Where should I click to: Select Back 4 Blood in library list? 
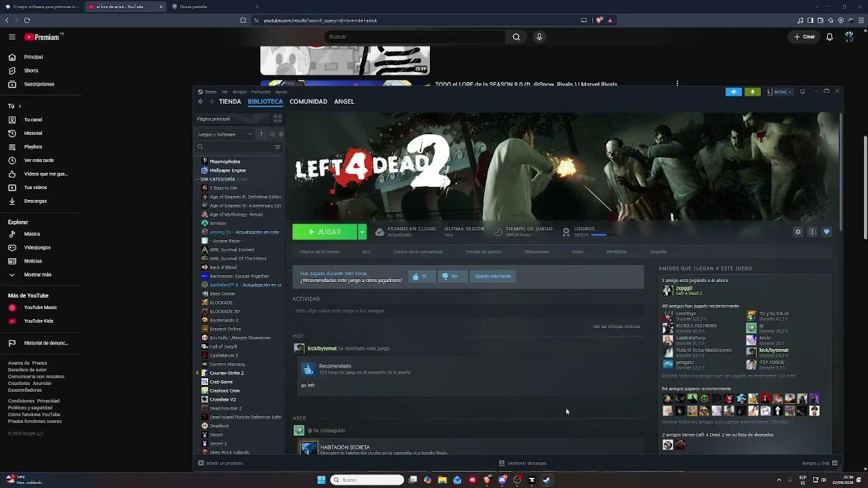[223, 267]
